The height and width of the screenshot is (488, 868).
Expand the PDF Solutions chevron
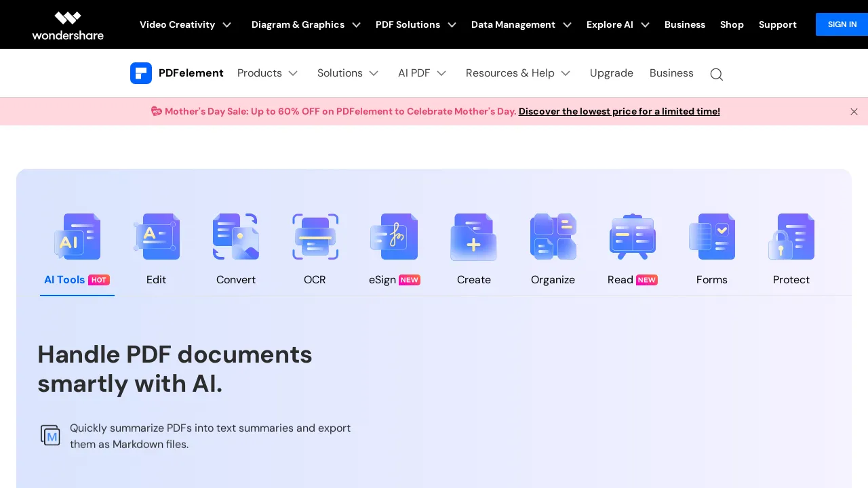click(x=452, y=25)
